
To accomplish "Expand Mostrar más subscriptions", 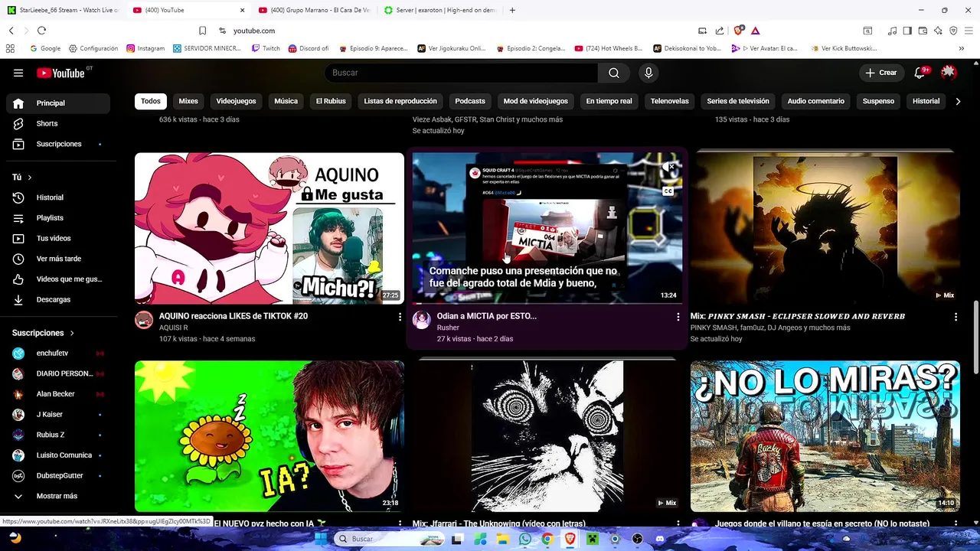I will (x=58, y=496).
